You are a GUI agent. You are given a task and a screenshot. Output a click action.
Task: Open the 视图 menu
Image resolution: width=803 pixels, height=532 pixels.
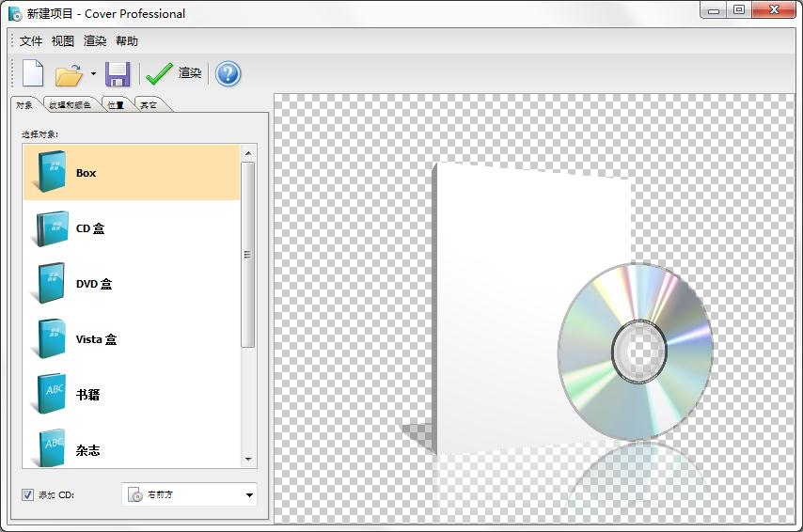click(x=62, y=41)
